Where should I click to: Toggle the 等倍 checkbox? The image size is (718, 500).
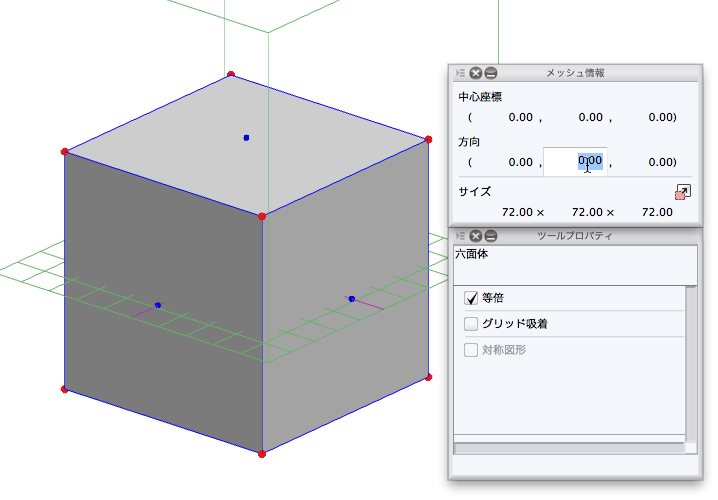point(472,298)
